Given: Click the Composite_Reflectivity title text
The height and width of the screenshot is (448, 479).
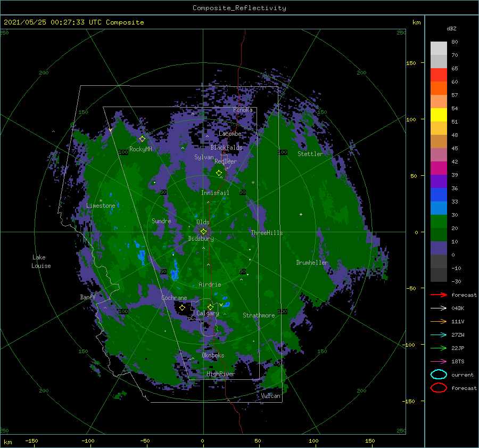Looking at the screenshot, I should point(239,8).
